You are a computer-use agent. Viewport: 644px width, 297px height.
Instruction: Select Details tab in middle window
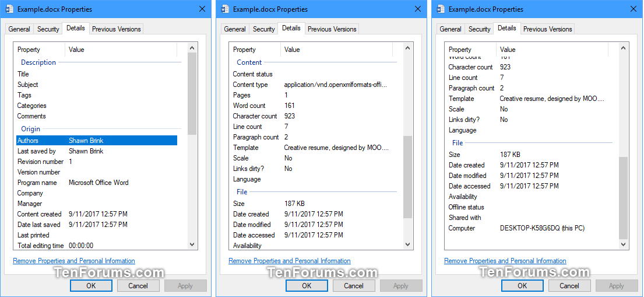click(291, 28)
